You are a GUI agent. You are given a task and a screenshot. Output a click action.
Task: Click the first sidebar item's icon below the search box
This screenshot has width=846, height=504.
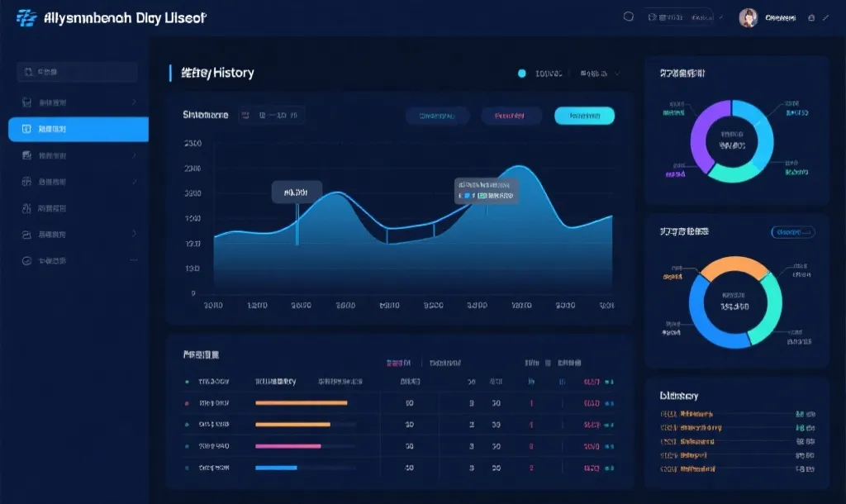[x=26, y=102]
